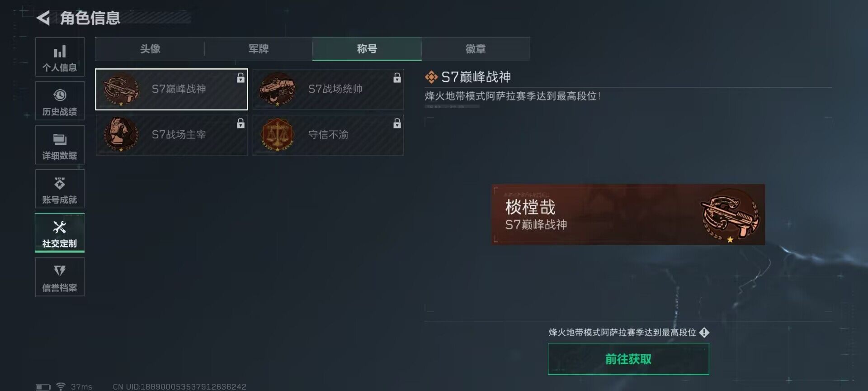Screen dimensions: 868x391
Task: Click the 梭樘哉 title preview card
Action: pos(628,215)
